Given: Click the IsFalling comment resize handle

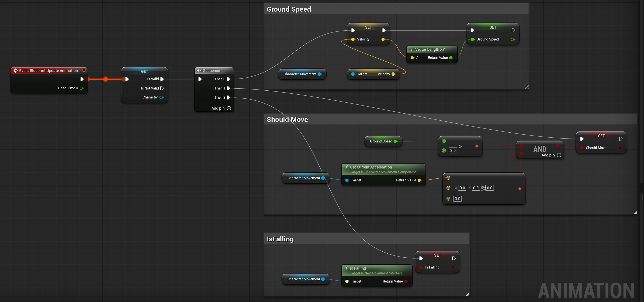Looking at the screenshot, I should click(467, 295).
